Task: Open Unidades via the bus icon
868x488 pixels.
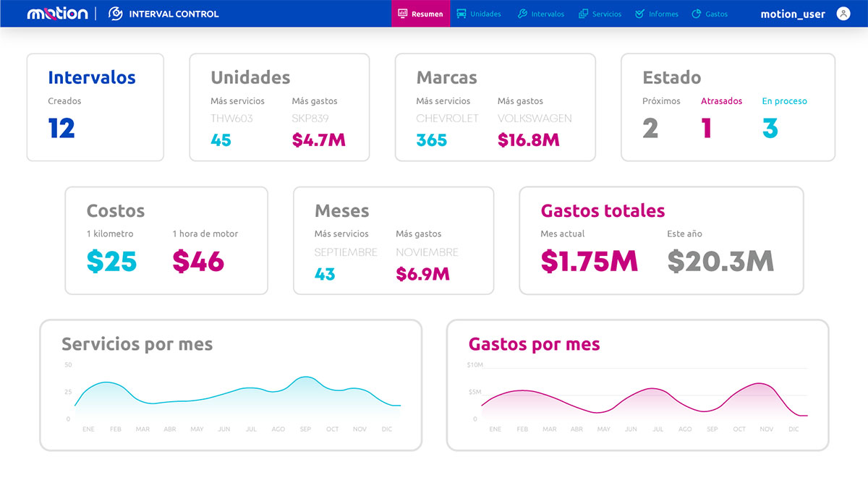Action: click(x=461, y=14)
